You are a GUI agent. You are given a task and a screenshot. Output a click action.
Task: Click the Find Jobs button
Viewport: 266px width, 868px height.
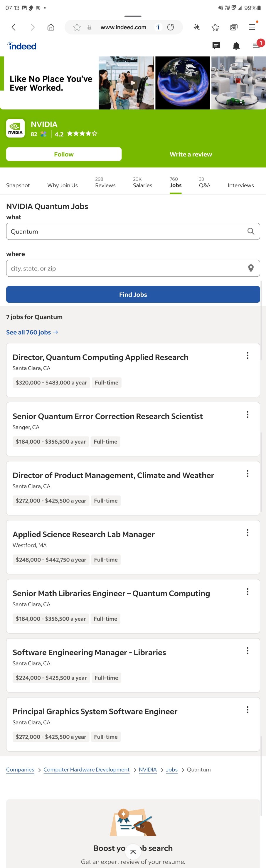point(133,295)
